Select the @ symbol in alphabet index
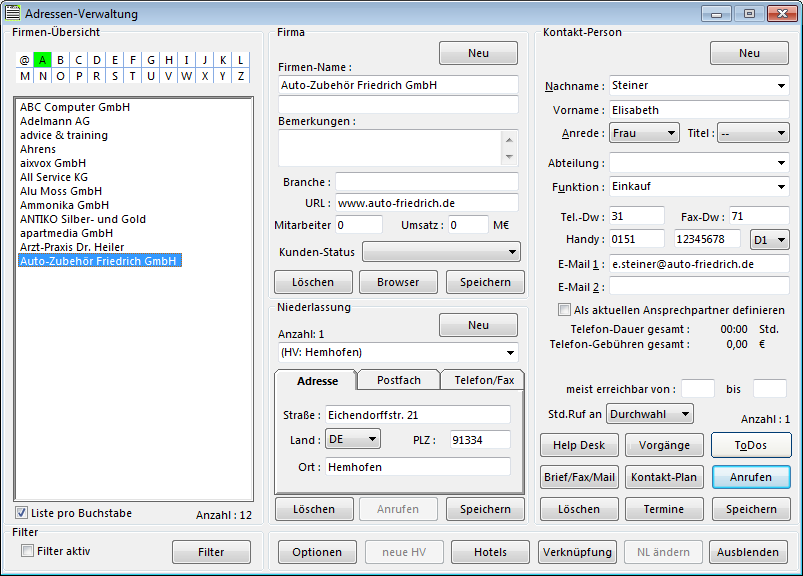Image resolution: width=803 pixels, height=576 pixels. point(24,60)
